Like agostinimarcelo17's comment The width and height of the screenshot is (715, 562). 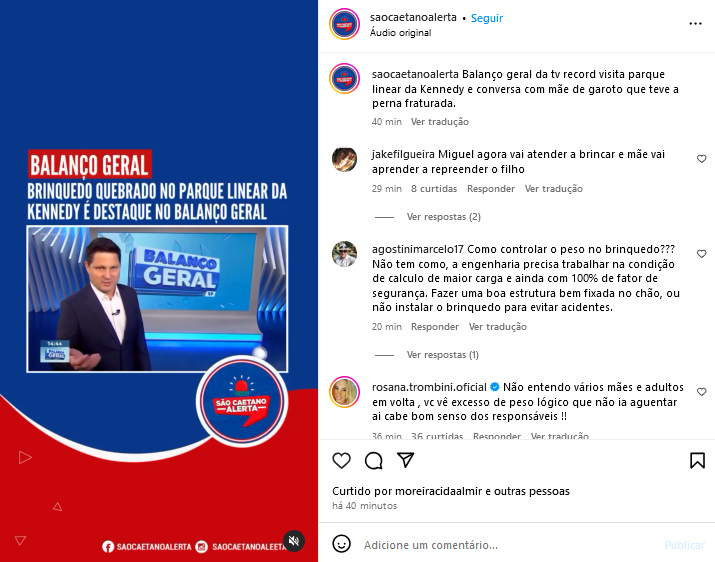point(701,254)
